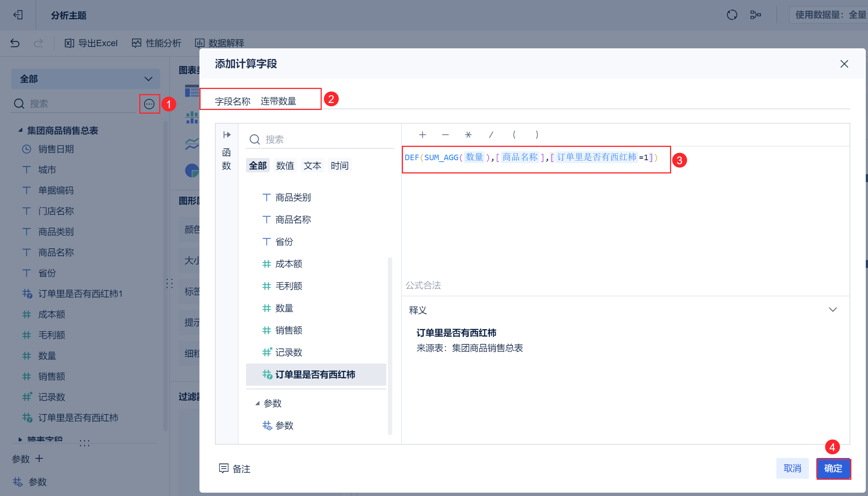
Task: Switch to the 时间 field filter tab
Action: [x=339, y=166]
